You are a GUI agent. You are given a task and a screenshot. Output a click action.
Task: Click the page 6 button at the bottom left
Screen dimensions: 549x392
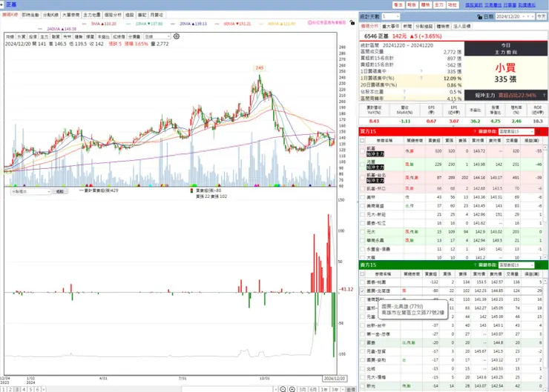coord(37,389)
